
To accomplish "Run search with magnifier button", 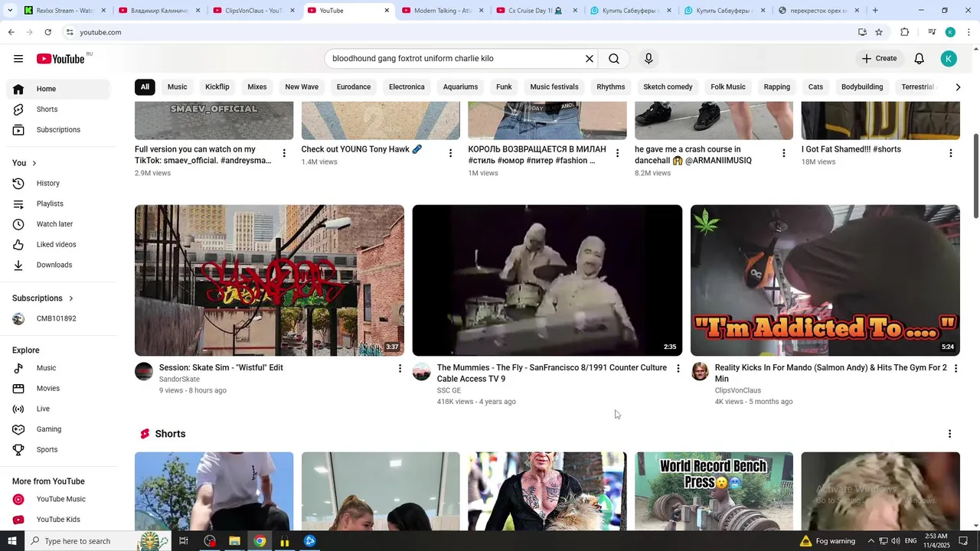I will point(614,59).
